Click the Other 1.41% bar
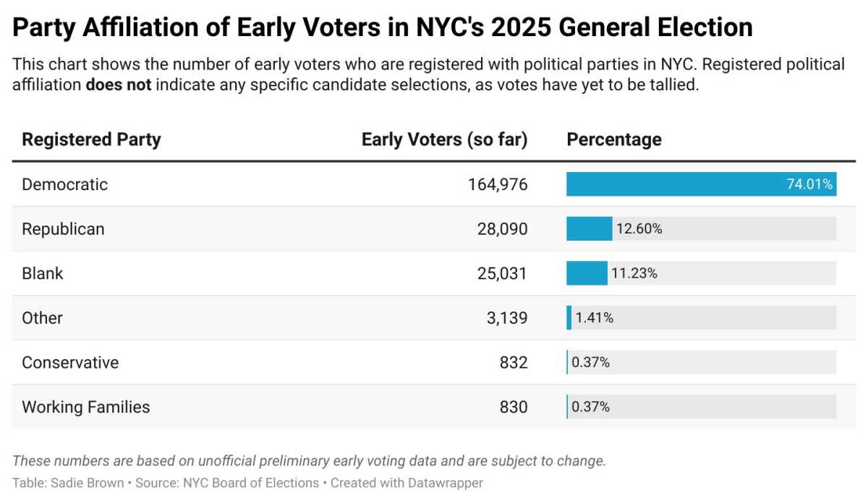868x503 pixels. 569,318
